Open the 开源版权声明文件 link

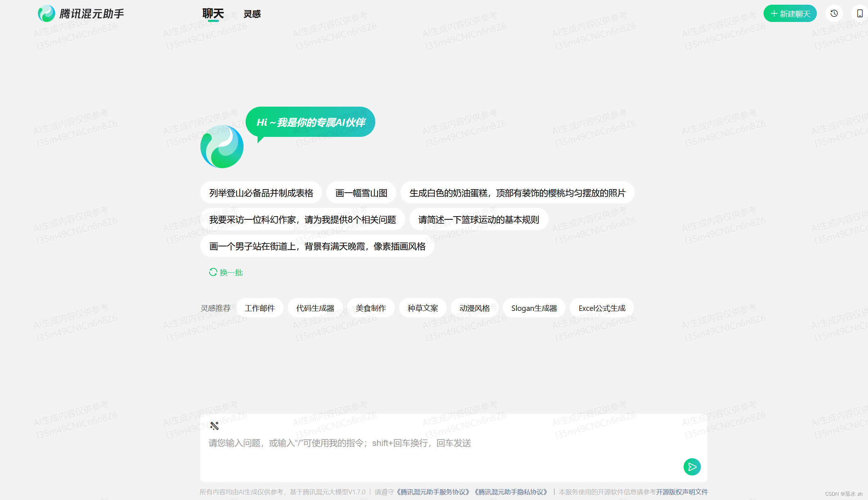[682, 492]
